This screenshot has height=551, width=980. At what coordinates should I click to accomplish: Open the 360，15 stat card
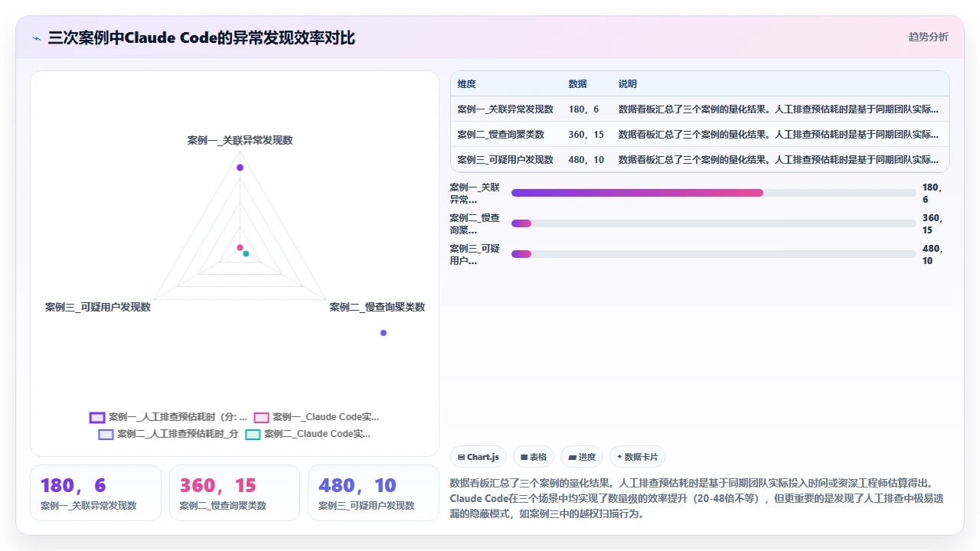(x=234, y=493)
